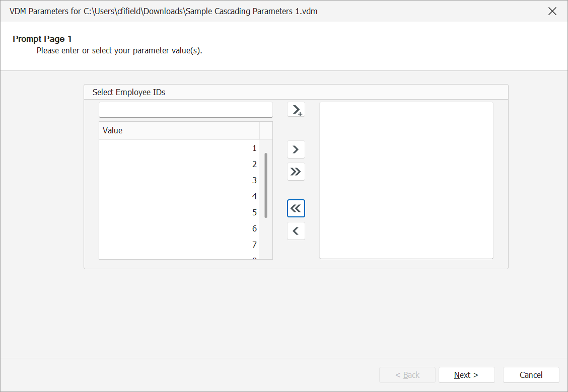Click the add entered value arrow icon
Screen dimensions: 568x392
[296, 109]
